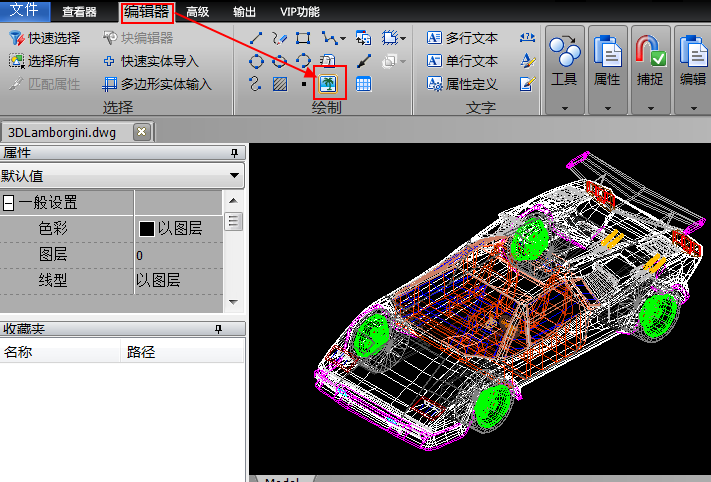Click the dimension measurement icon

click(527, 38)
